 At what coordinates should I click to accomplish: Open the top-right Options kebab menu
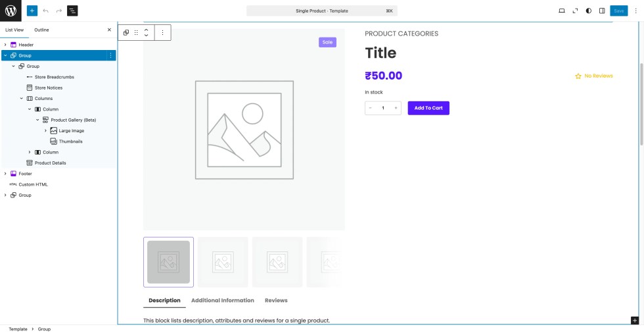tap(636, 11)
